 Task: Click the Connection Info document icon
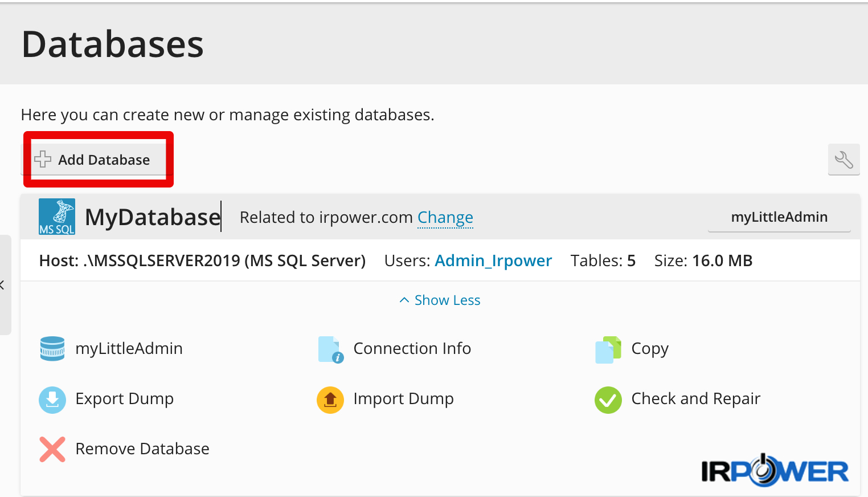(331, 349)
